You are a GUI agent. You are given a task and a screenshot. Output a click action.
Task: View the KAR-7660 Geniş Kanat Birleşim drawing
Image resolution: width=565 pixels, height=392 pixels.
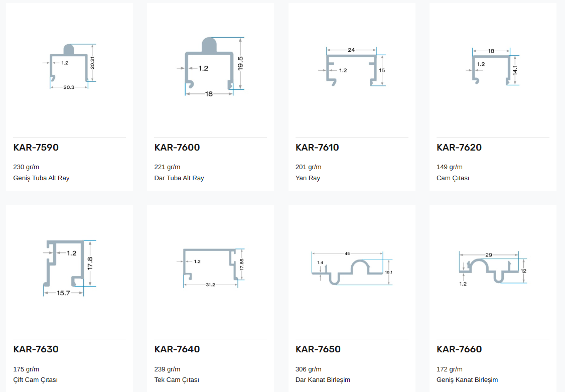pos(493,269)
